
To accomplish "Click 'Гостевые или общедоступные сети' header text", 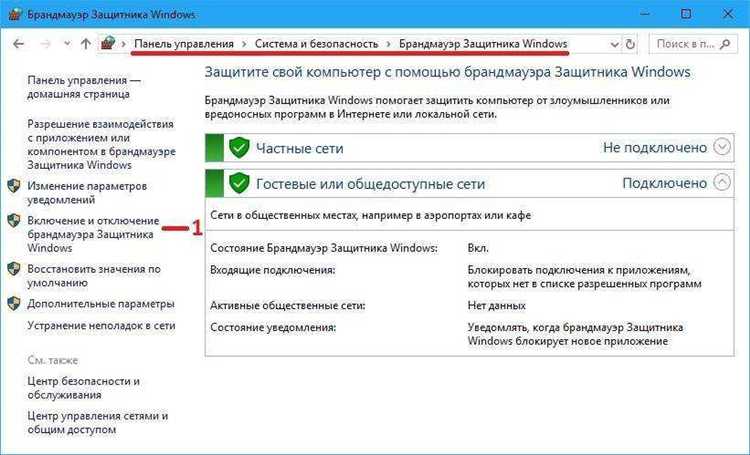I will pos(371,184).
